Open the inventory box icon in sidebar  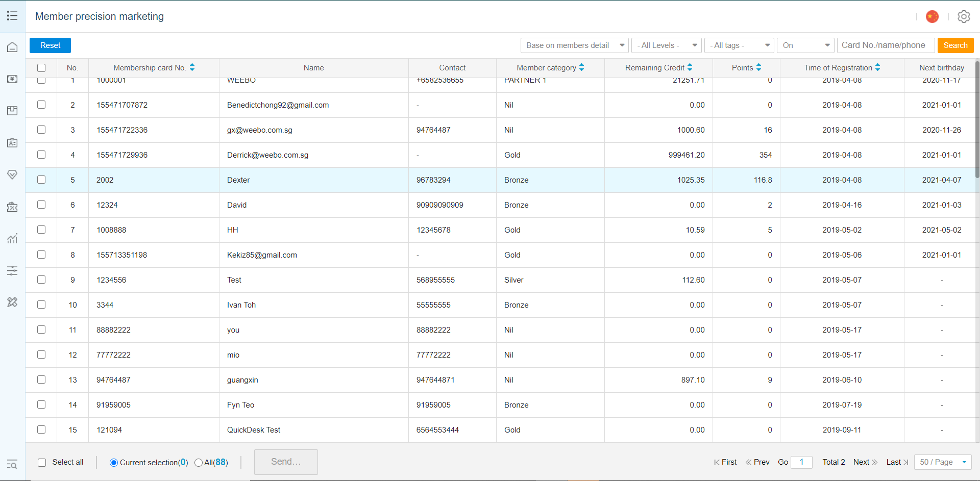tap(12, 111)
